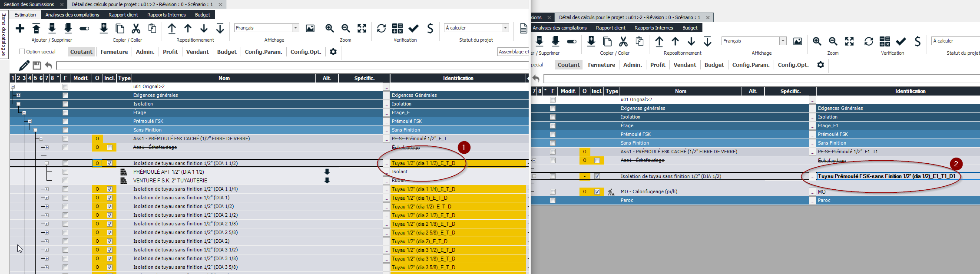Click Fermeture button in left window
This screenshot has height=274, width=980.
(114, 52)
